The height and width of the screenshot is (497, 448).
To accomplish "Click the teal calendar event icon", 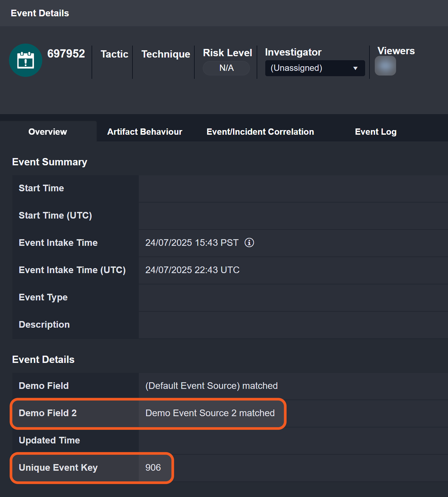I will pyautogui.click(x=26, y=60).
